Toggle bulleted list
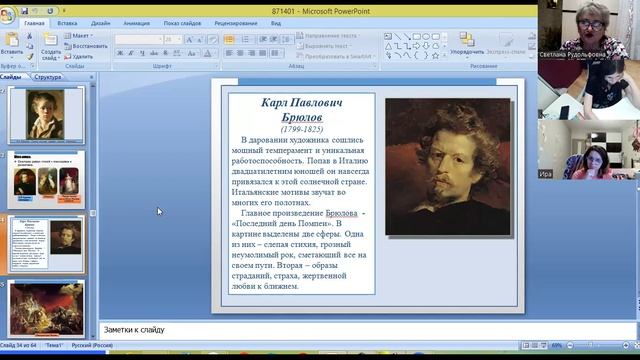The height and width of the screenshot is (360, 640). click(229, 40)
